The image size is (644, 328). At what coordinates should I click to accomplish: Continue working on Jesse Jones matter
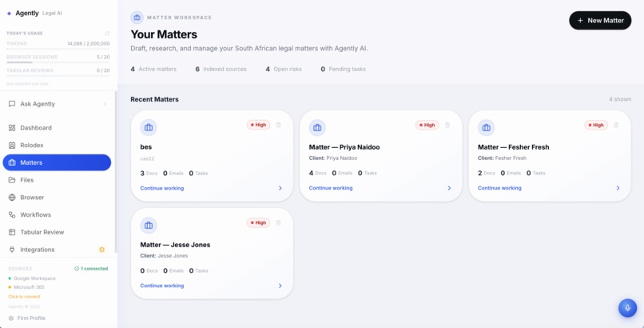tap(162, 286)
